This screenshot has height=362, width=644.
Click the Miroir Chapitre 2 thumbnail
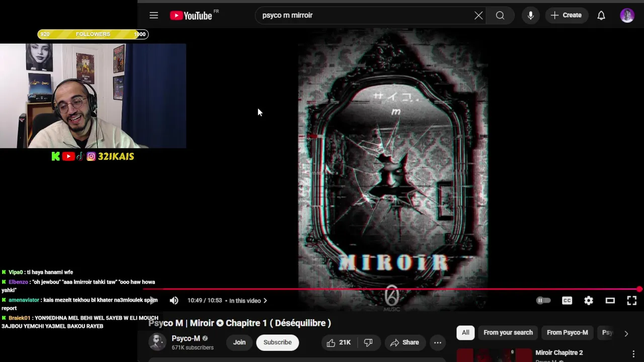[494, 355]
